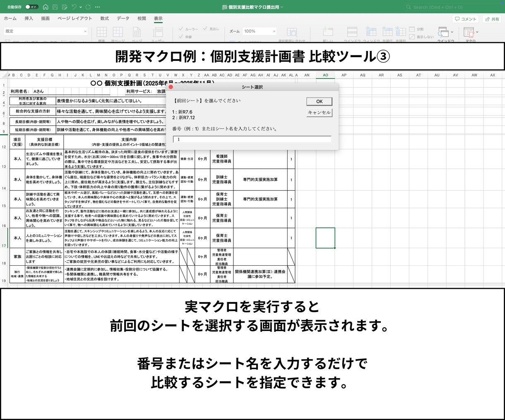This screenshot has width=505, height=420.
Task: Click the ウインドウ switch windows icon
Action: tap(443, 32)
